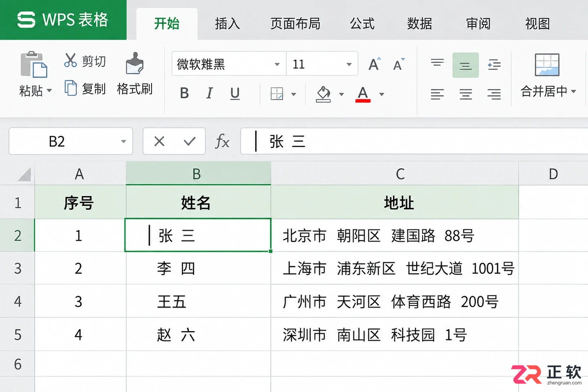Go to the 公式 tab
588x392 pixels.
click(x=362, y=24)
